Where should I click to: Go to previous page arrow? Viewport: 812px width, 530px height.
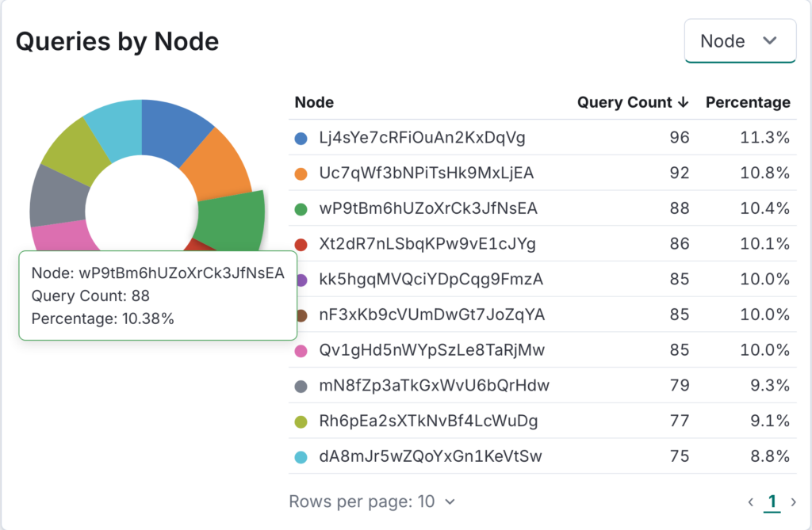point(750,502)
